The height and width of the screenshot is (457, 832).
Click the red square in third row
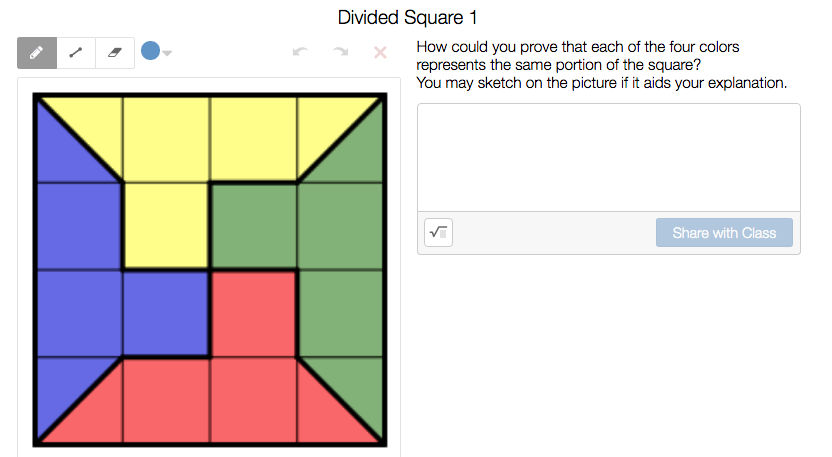253,312
